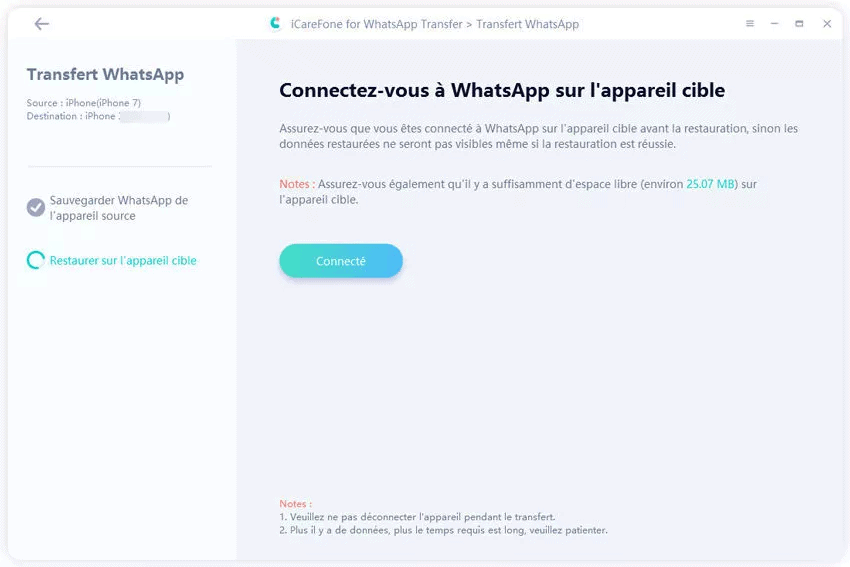Click the loading spinner beside Restaurer step

click(36, 260)
